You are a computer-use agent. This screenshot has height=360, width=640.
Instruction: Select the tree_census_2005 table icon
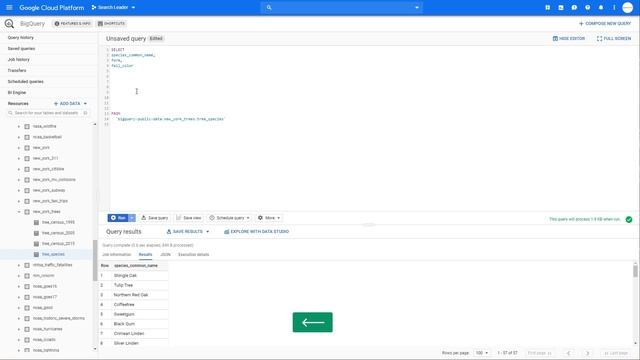[36, 233]
